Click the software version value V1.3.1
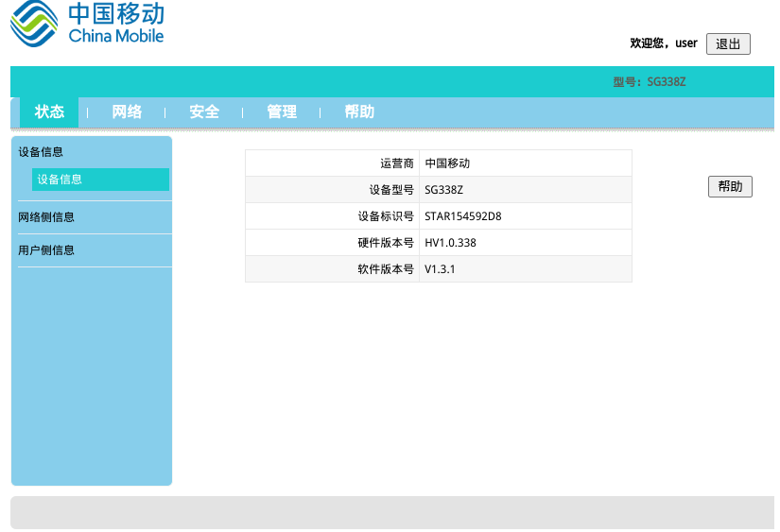 [x=441, y=269]
